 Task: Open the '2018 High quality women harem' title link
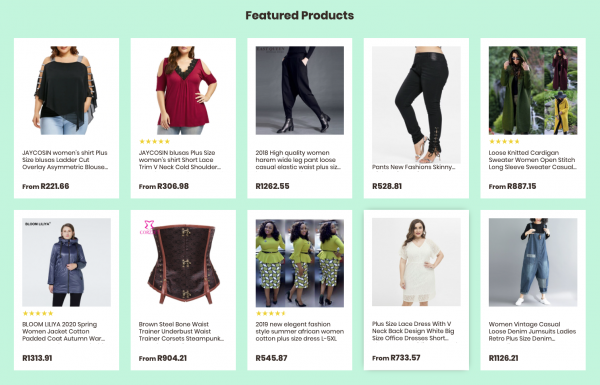(x=298, y=160)
